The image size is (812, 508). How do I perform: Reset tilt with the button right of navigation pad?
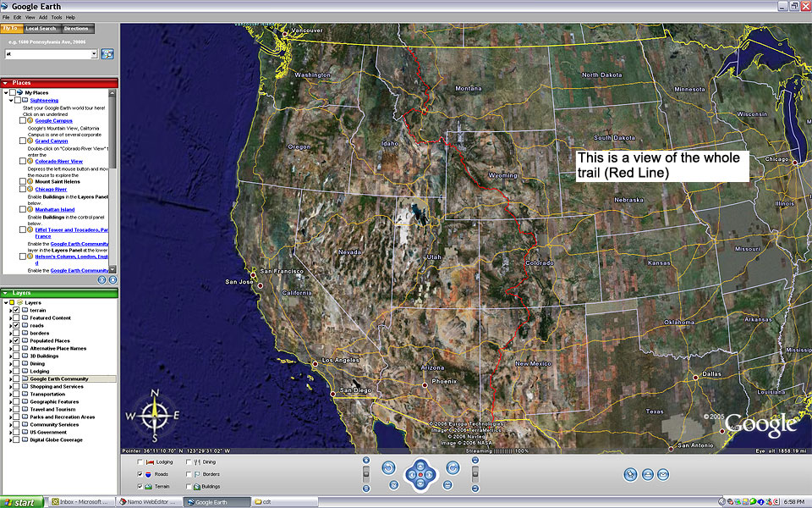[448, 484]
